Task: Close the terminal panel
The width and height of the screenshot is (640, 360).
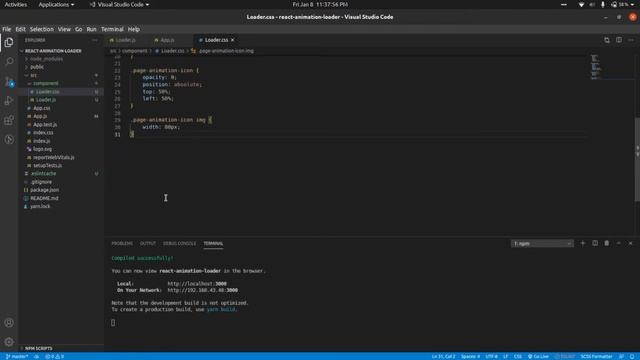Action: coord(631,243)
